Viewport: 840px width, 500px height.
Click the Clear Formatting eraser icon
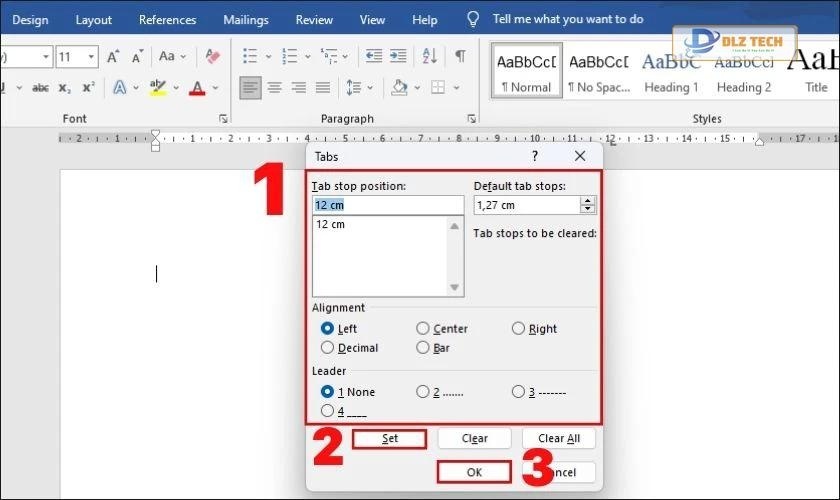[212, 56]
